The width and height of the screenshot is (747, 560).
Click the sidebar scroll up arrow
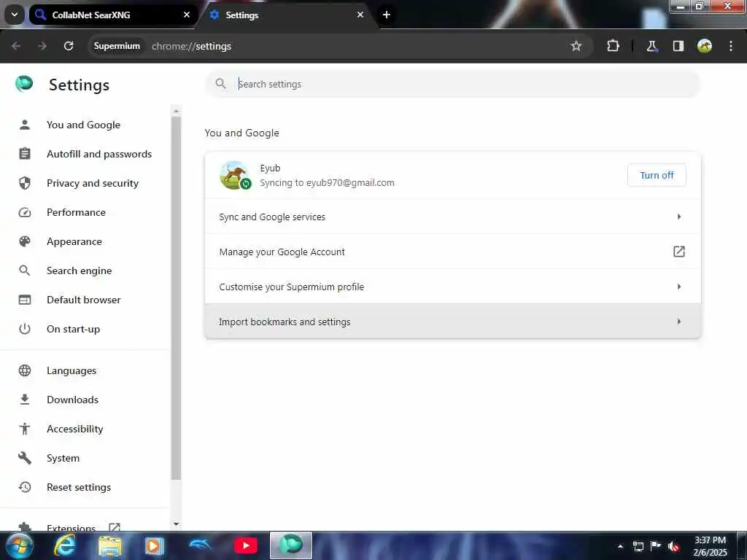pyautogui.click(x=177, y=112)
